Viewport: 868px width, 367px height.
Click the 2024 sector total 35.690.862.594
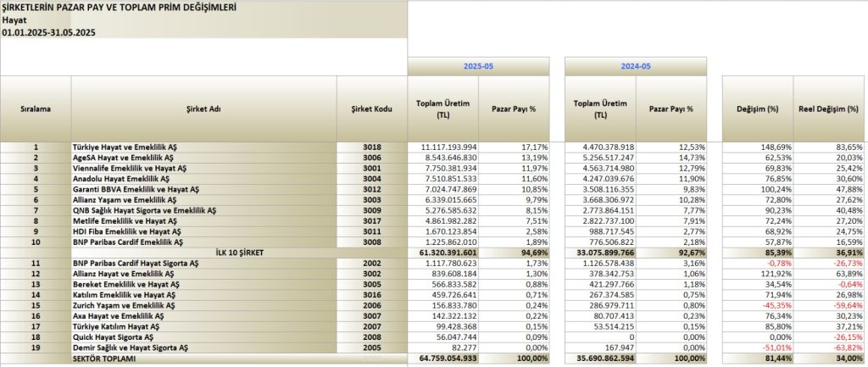pos(600,359)
